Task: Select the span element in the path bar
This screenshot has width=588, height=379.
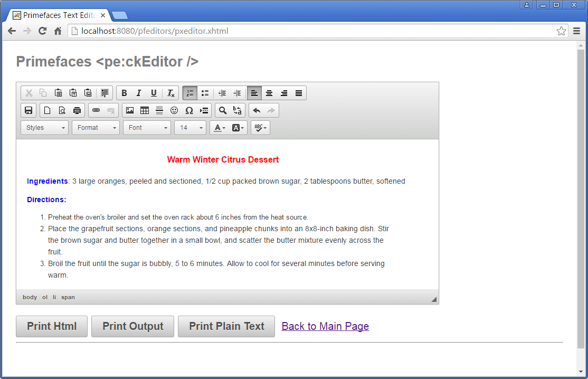Action: (x=68, y=297)
